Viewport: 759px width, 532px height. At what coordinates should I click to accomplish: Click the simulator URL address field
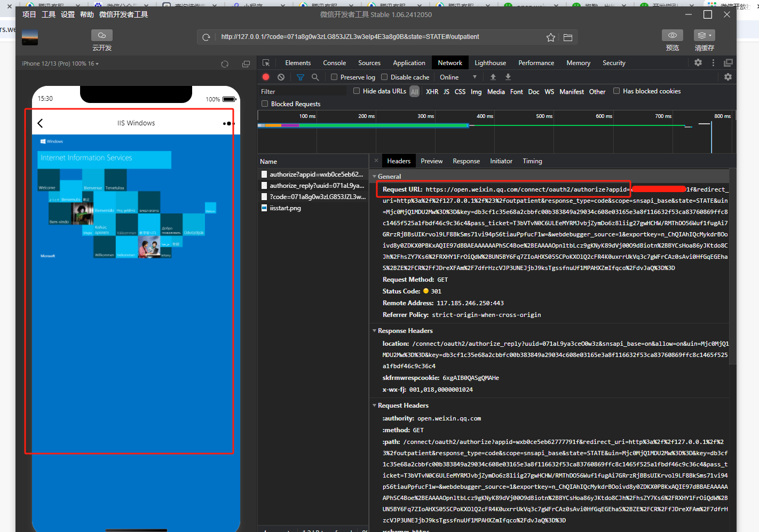point(380,37)
